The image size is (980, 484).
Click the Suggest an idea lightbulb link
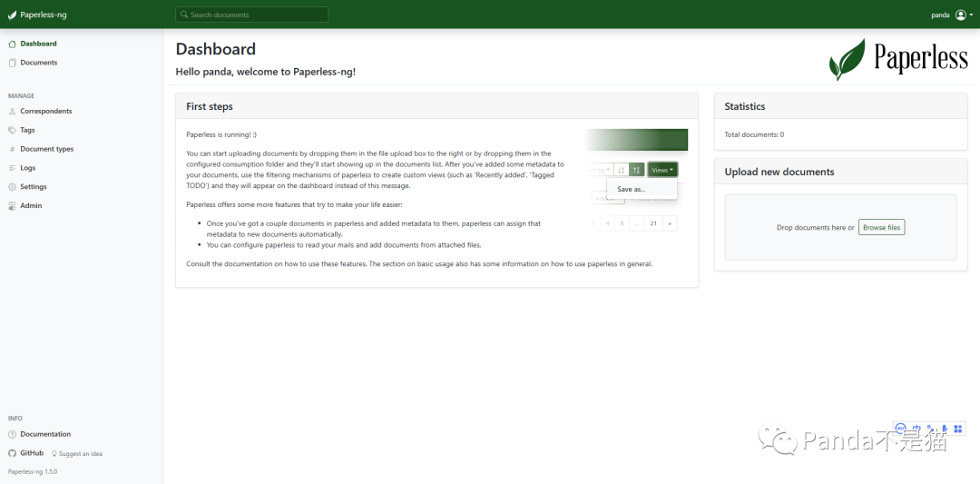pyautogui.click(x=77, y=453)
